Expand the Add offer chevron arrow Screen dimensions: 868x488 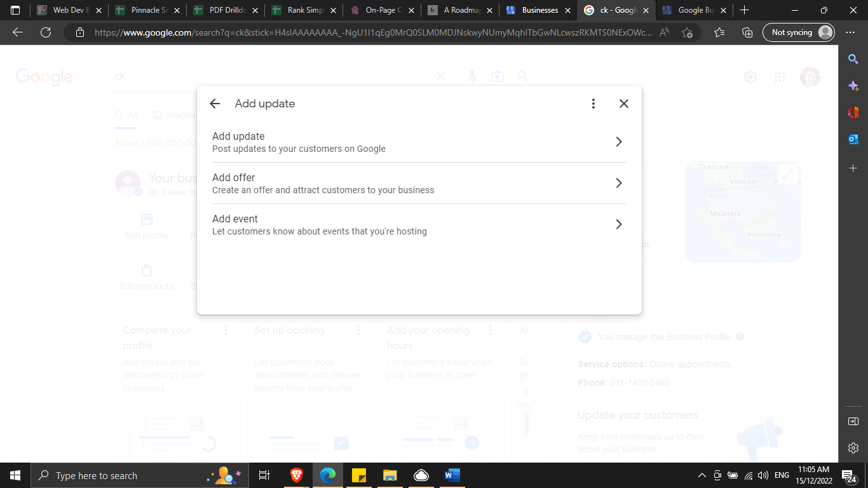point(618,183)
